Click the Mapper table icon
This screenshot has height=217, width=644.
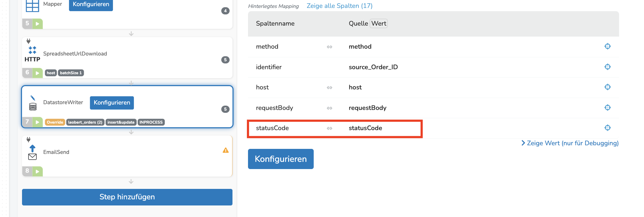click(32, 5)
